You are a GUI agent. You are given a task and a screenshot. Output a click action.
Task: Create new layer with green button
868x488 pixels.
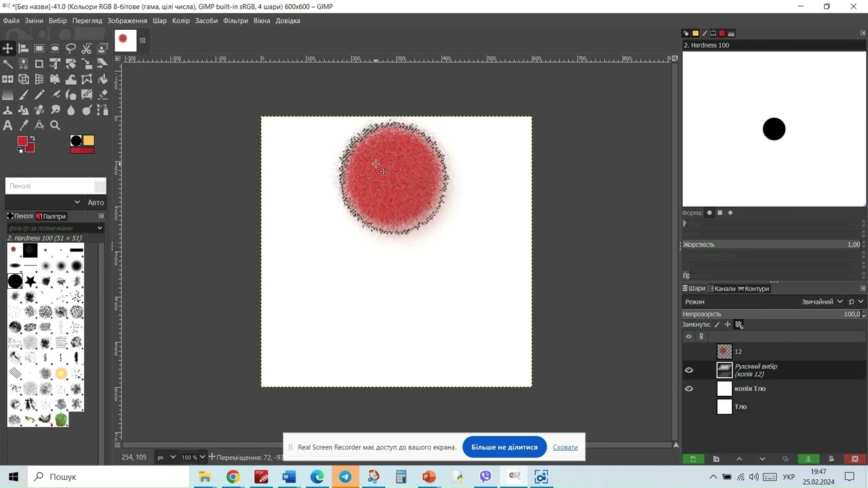click(693, 459)
